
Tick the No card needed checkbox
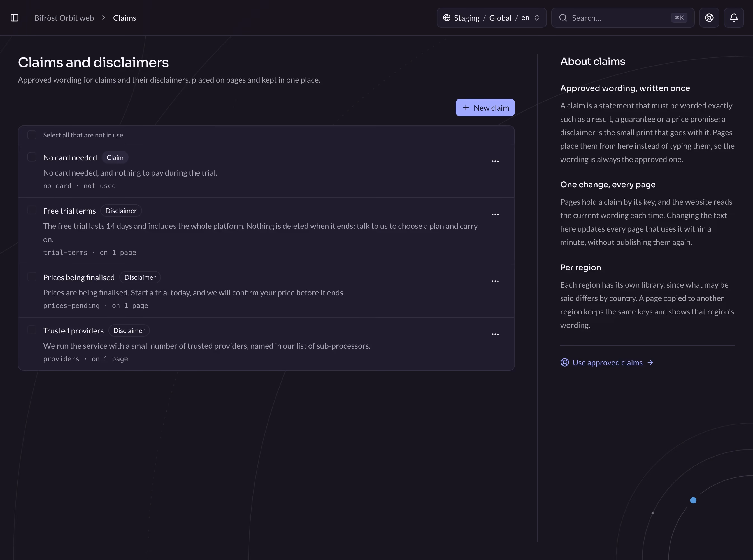pyautogui.click(x=32, y=157)
